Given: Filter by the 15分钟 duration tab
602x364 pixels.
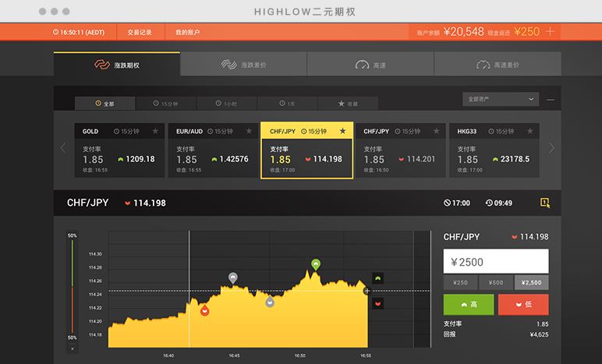Looking at the screenshot, I should click(165, 104).
